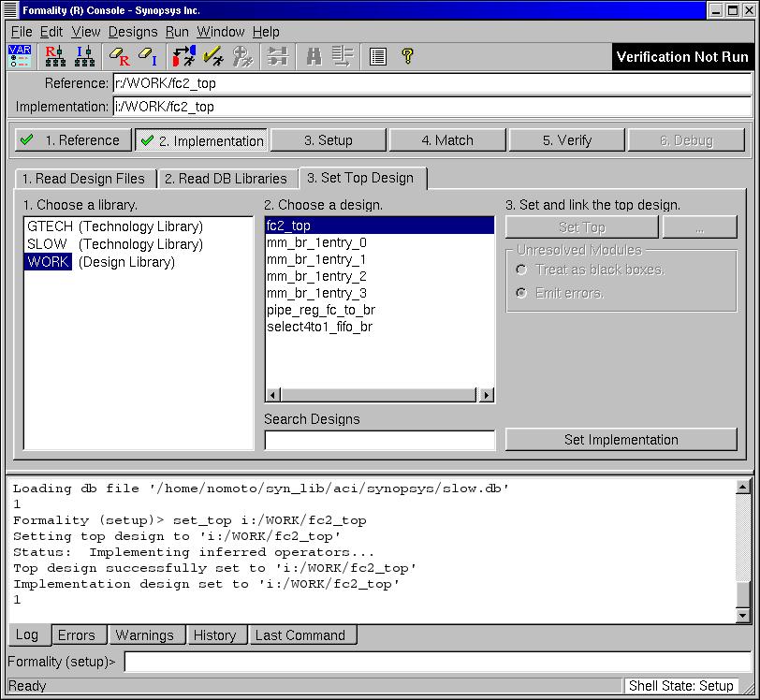Viewport: 760px width, 700px height.
Task: Open the Edit menu
Action: [x=51, y=32]
